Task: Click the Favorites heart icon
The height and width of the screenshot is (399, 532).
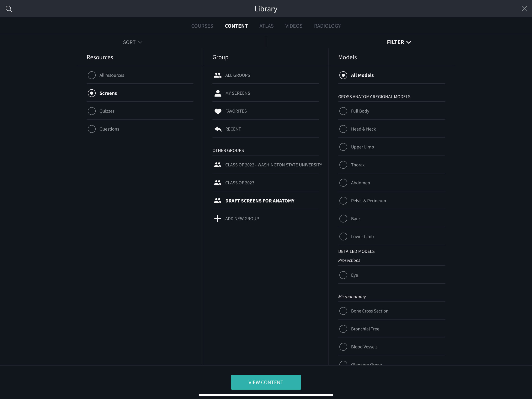Action: (x=218, y=111)
